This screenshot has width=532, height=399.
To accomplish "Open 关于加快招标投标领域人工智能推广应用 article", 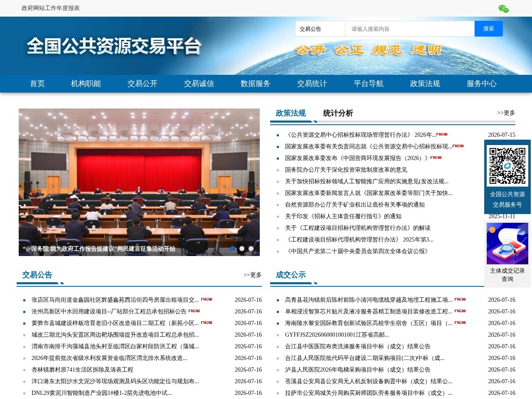I will (367, 181).
